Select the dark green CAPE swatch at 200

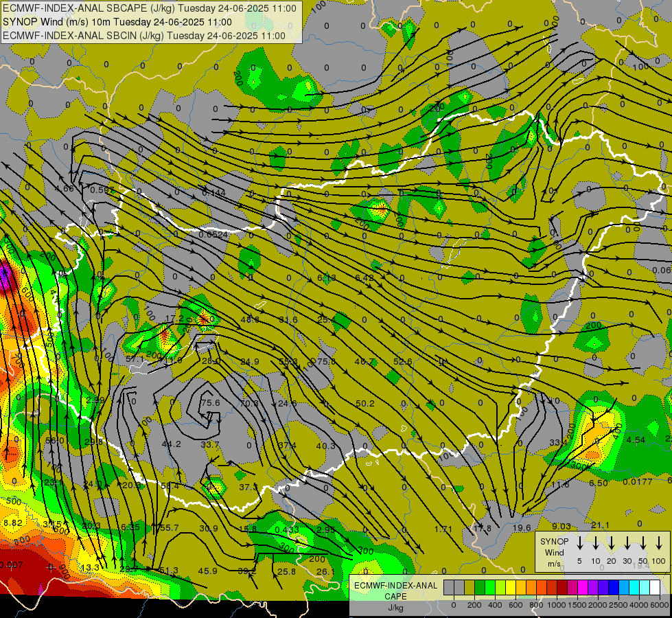[x=480, y=588]
